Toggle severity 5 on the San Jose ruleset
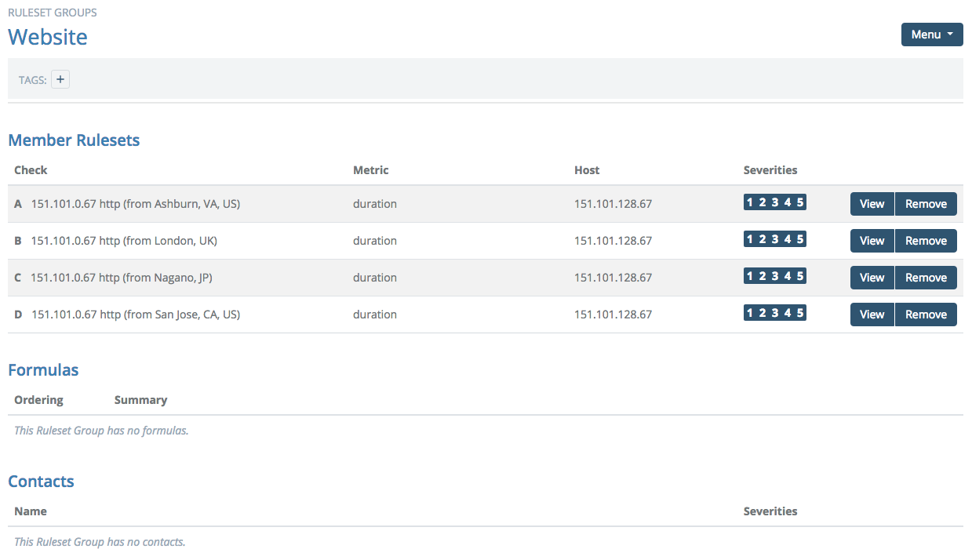Screen dimensions: 972x560 click(x=799, y=311)
